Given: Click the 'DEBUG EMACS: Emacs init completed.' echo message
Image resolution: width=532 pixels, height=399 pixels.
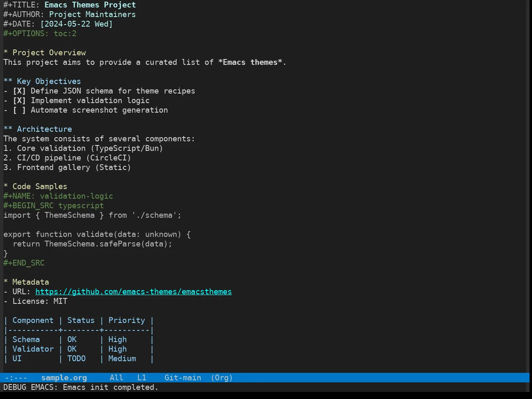Looking at the screenshot, I should pyautogui.click(x=81, y=387).
